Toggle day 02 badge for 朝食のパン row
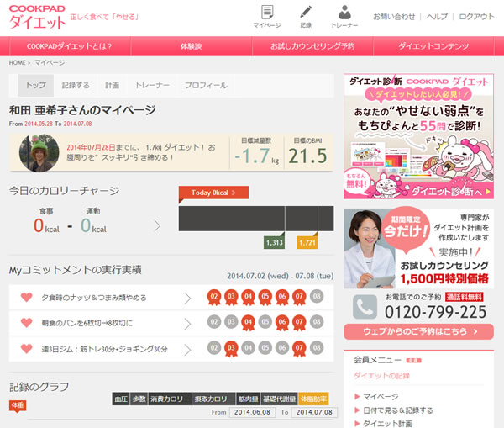504x428 pixels. [213, 321]
